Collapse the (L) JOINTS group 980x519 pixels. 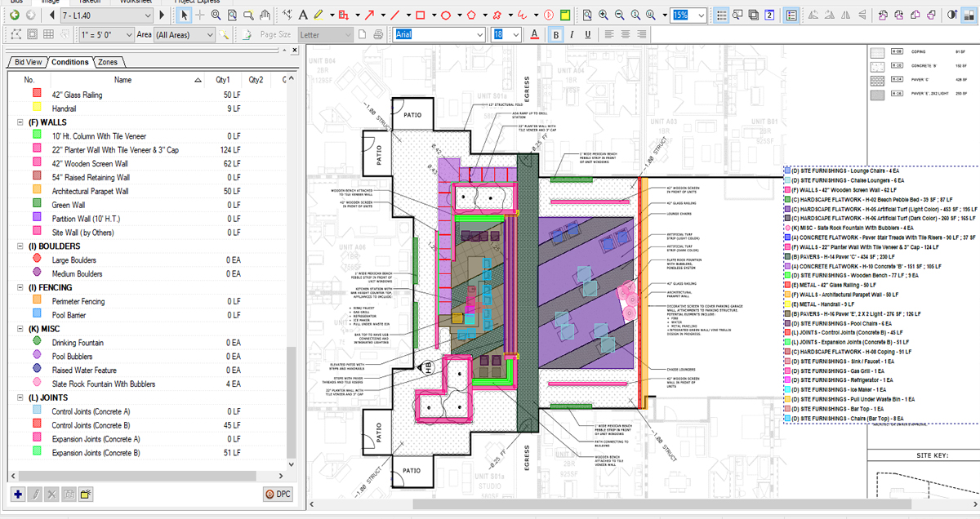pyautogui.click(x=21, y=397)
